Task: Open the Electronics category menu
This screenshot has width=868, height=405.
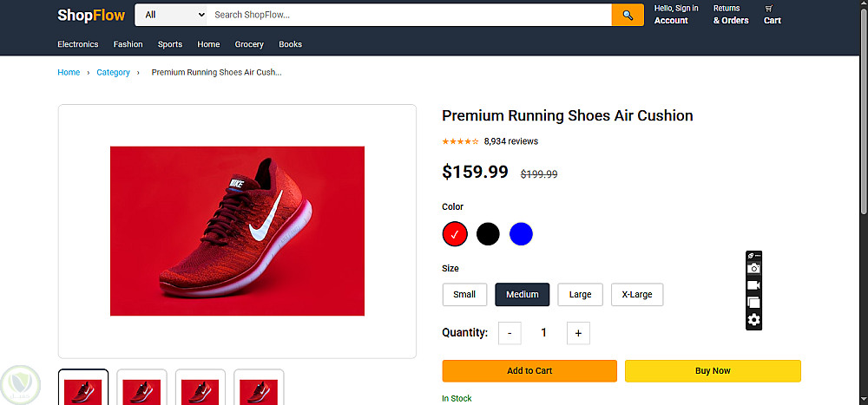Action: (x=78, y=44)
